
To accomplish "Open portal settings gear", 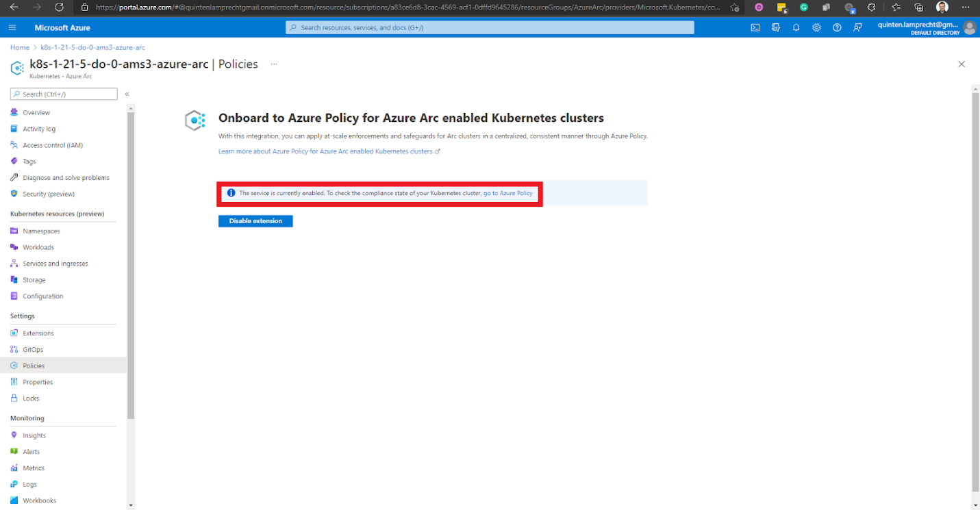I will [x=816, y=27].
